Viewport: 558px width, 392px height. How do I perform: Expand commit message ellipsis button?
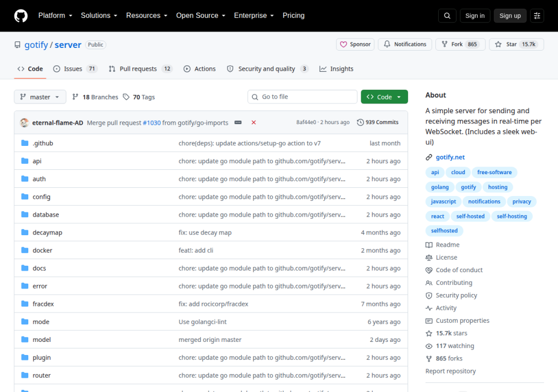[238, 122]
